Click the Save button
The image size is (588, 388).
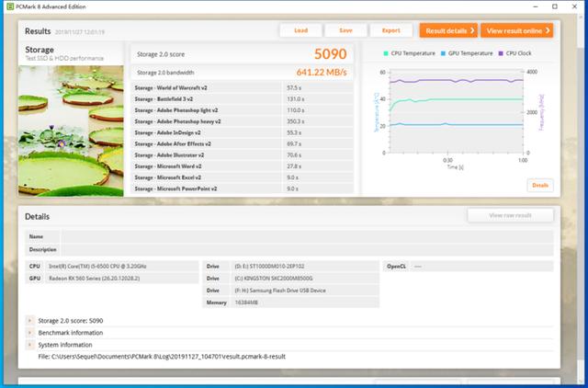pyautogui.click(x=345, y=30)
